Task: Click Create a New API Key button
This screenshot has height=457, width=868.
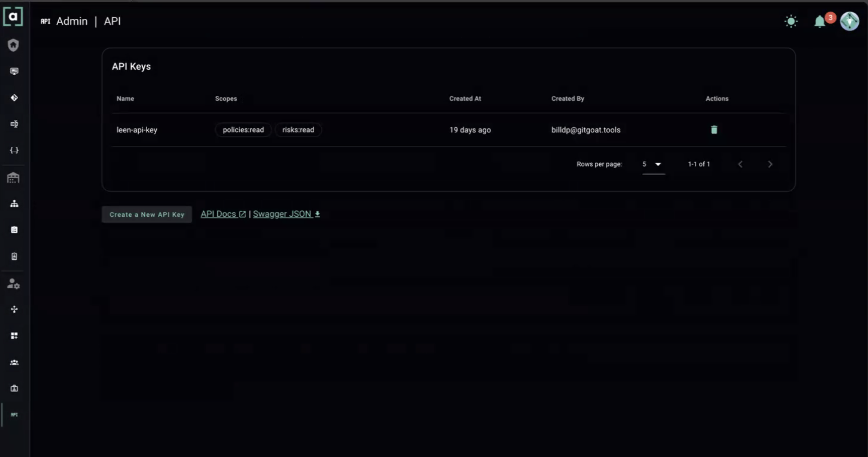Action: (x=147, y=215)
